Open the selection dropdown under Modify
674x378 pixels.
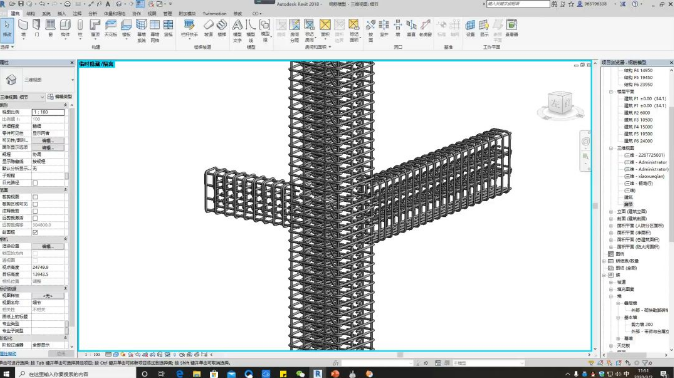(7, 46)
